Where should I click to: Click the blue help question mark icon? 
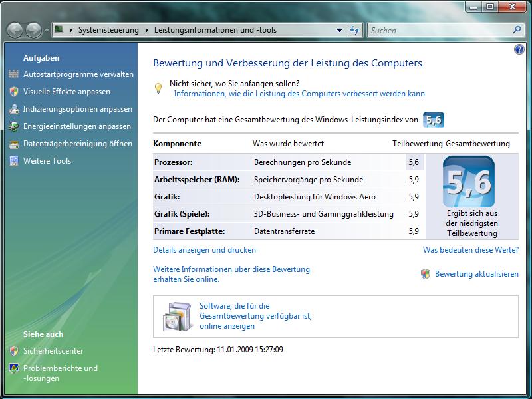[519, 49]
